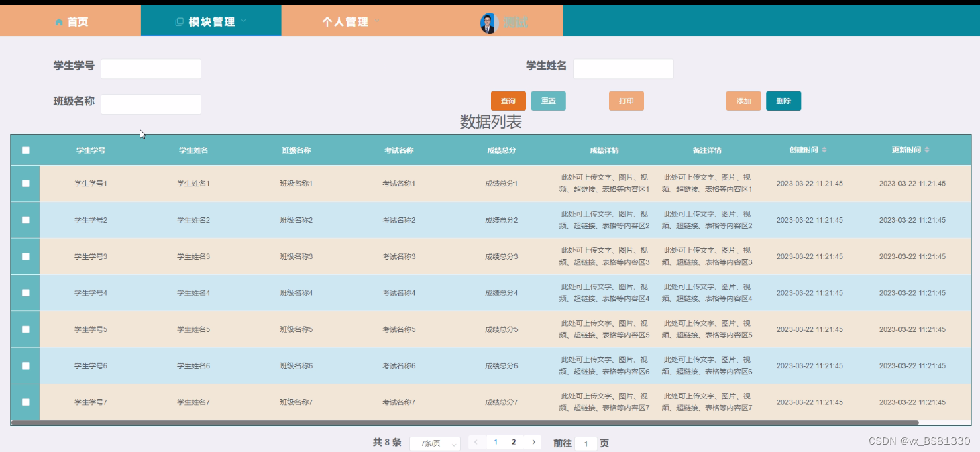Select cell 班级名称2
The height and width of the screenshot is (452, 980).
[296, 220]
